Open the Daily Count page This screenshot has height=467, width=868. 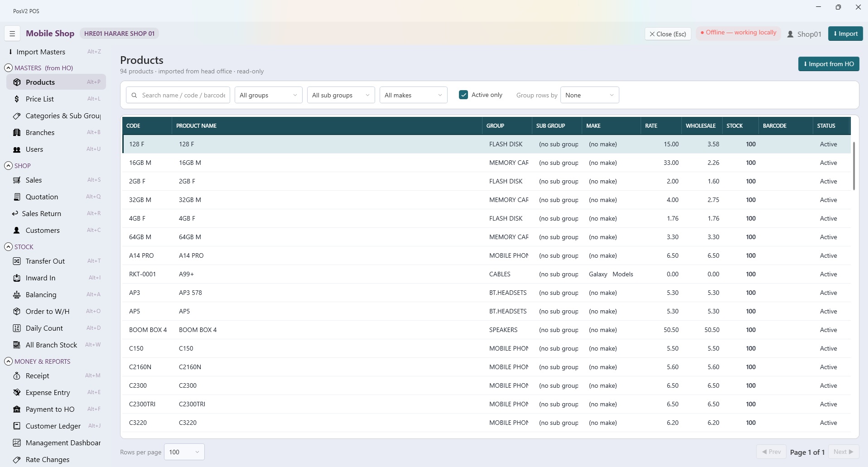(x=56, y=328)
